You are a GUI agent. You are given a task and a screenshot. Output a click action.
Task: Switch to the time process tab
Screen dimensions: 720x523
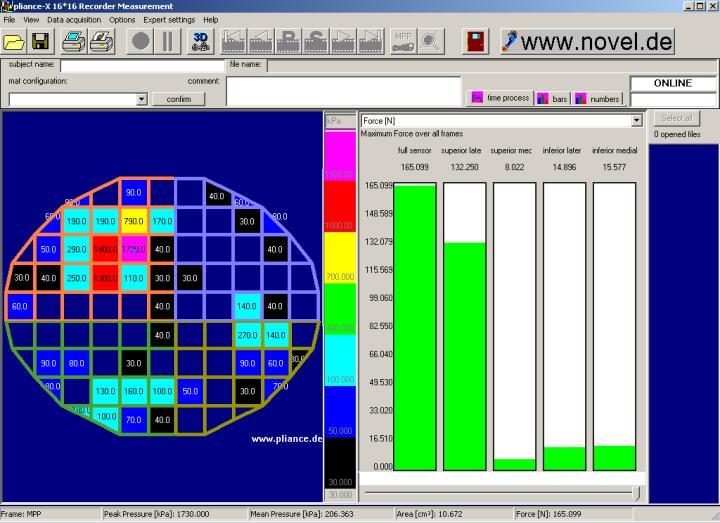point(500,98)
